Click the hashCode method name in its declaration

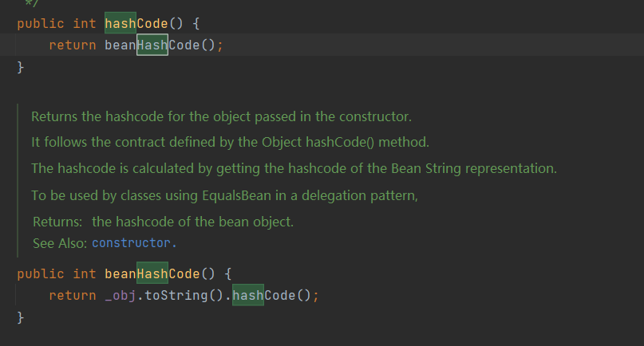(x=136, y=23)
